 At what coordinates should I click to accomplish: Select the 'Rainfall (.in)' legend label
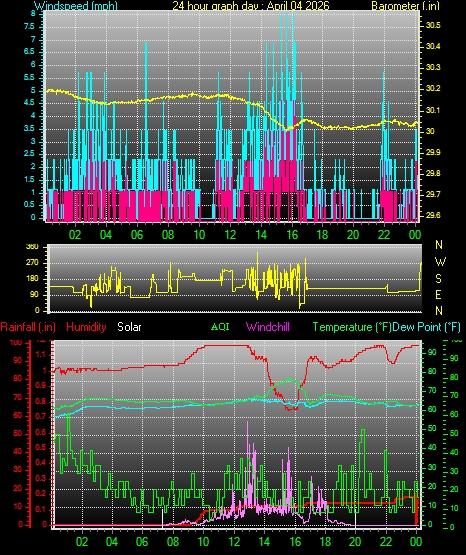pos(28,327)
